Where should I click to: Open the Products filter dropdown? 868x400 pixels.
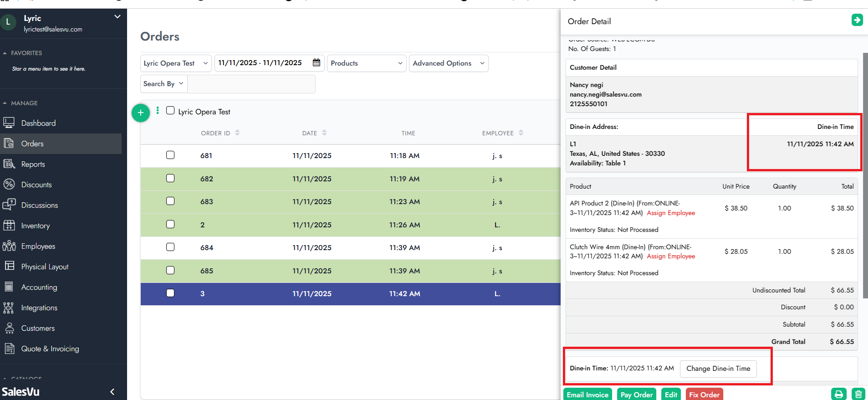pos(366,63)
